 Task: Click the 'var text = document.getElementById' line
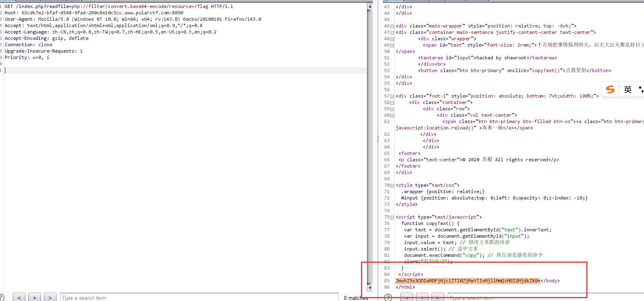click(478, 230)
